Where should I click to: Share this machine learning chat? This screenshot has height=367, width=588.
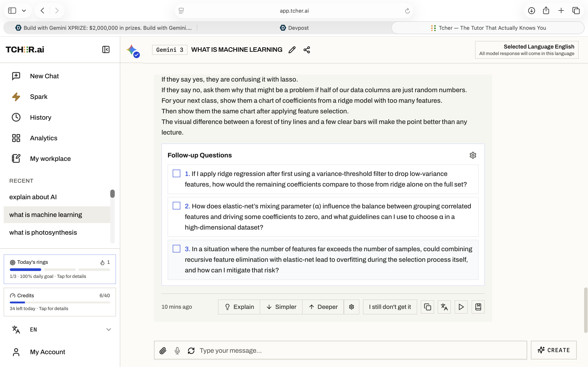pyautogui.click(x=307, y=50)
